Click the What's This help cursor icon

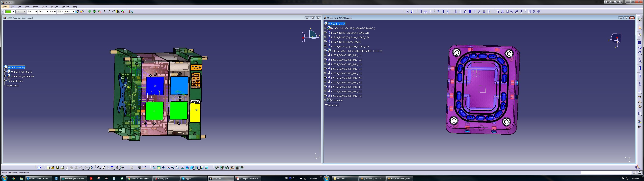tap(91, 168)
